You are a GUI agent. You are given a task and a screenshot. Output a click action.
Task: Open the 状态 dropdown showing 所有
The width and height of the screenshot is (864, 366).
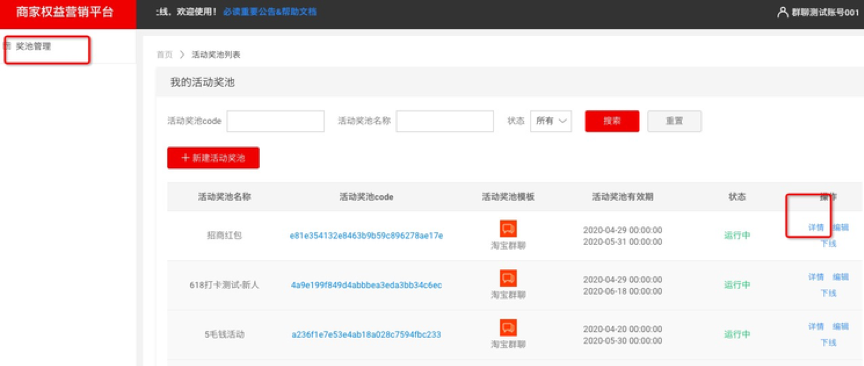tap(551, 121)
